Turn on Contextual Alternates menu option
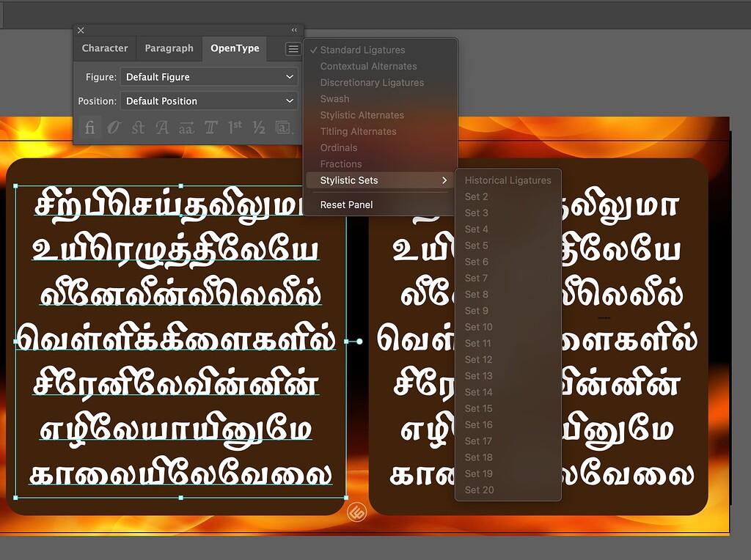The width and height of the screenshot is (751, 560). [370, 66]
